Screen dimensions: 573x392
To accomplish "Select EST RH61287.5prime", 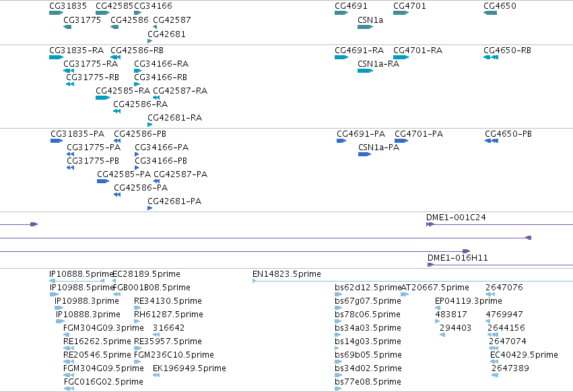I will click(x=168, y=315).
